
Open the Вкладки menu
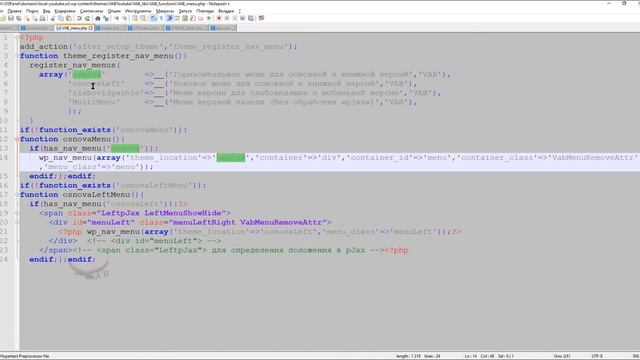pos(226,11)
